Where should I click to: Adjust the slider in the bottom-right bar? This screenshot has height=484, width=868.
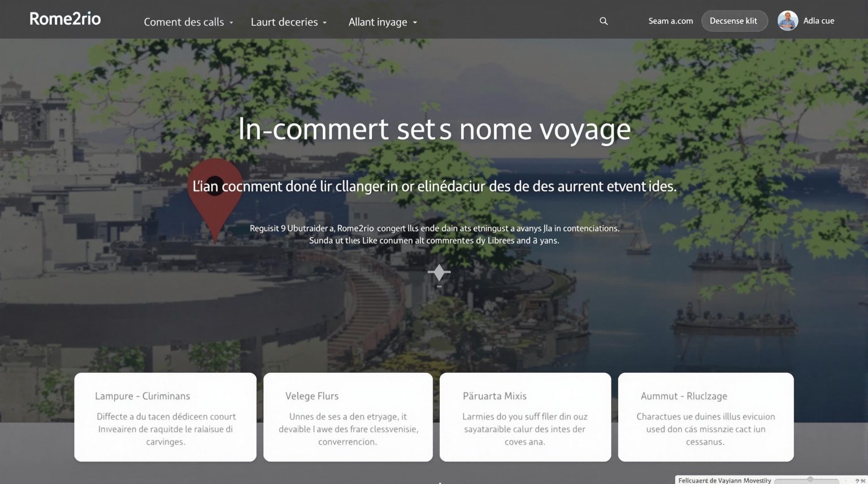pos(810,479)
